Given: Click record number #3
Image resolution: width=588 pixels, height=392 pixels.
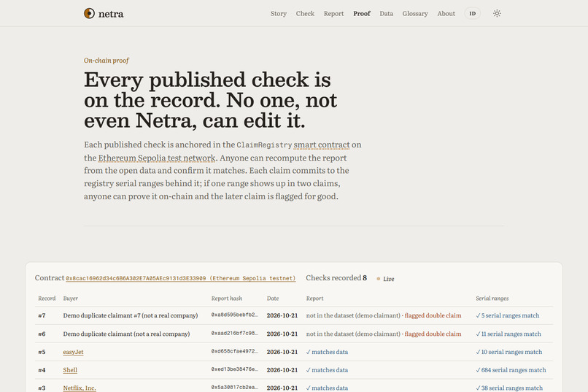Looking at the screenshot, I should click(42, 388).
